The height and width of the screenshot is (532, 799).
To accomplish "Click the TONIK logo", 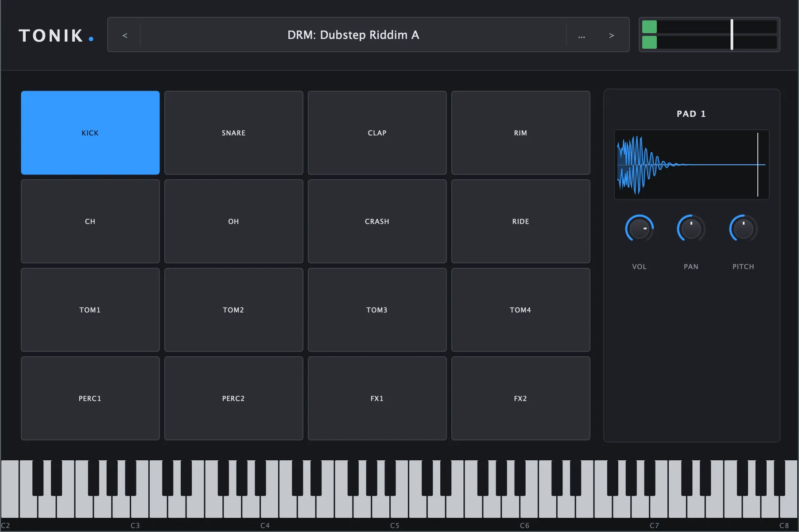I will tap(56, 35).
